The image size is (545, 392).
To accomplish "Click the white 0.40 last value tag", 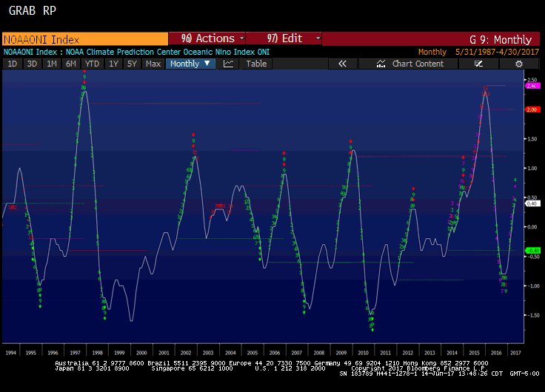I will 532,204.
